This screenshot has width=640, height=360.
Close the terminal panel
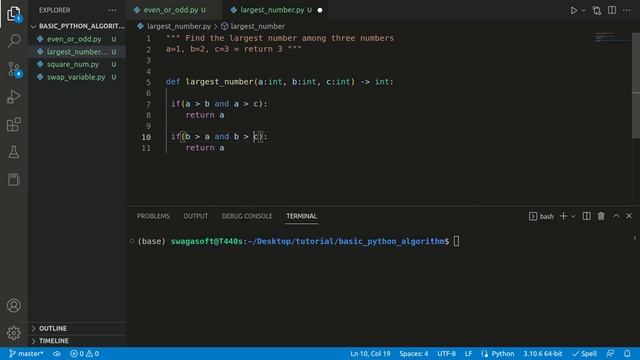(629, 216)
